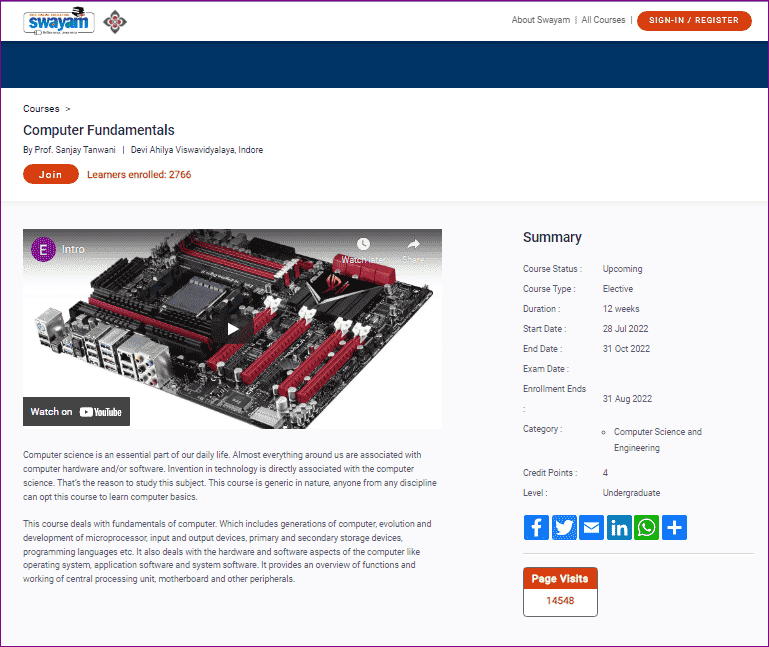Join the Computer Fundamentals course
The image size is (769, 647).
click(x=50, y=174)
